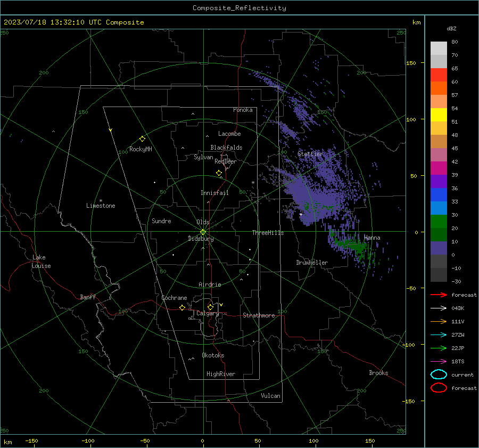Image resolution: width=479 pixels, height=448 pixels.
Task: Select the purple 39–36 dBZ swatch
Action: [439, 181]
